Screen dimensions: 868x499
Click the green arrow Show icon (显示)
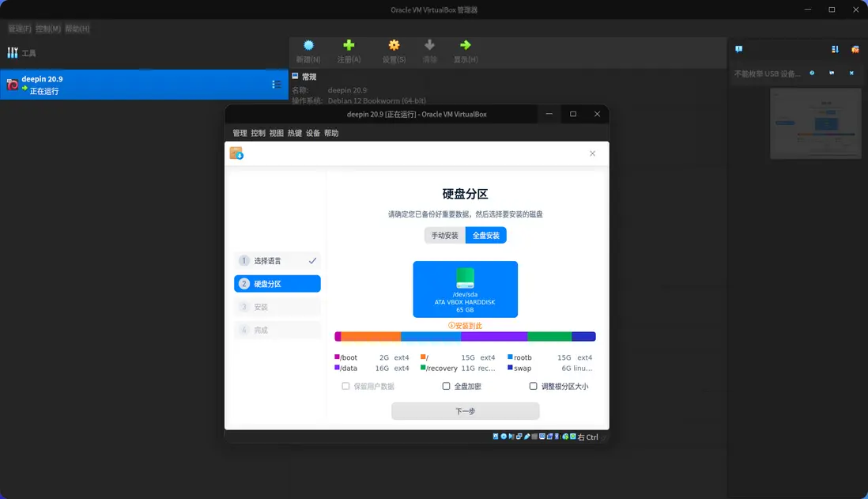click(466, 45)
